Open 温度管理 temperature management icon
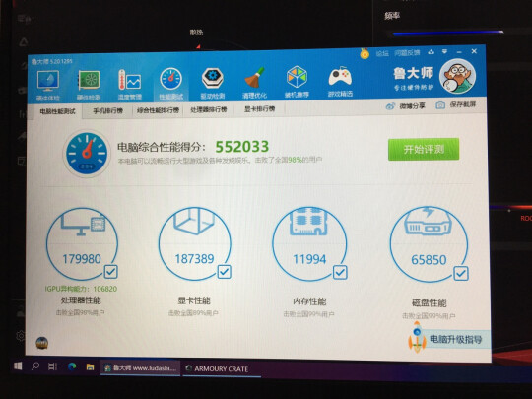 [x=130, y=84]
